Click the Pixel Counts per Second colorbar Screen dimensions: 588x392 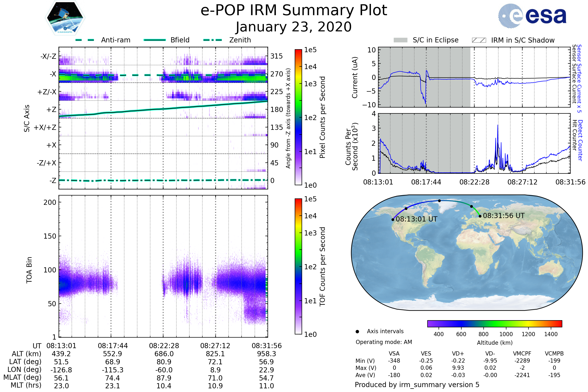298,117
